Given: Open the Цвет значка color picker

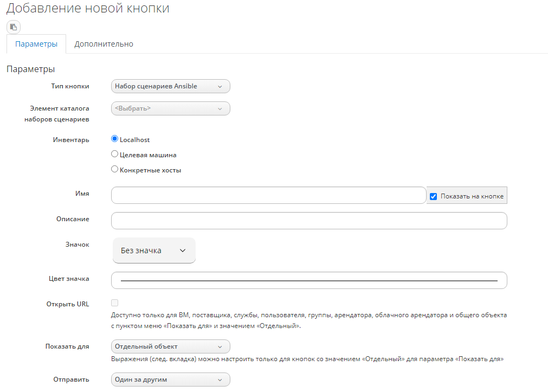Looking at the screenshot, I should (308, 280).
